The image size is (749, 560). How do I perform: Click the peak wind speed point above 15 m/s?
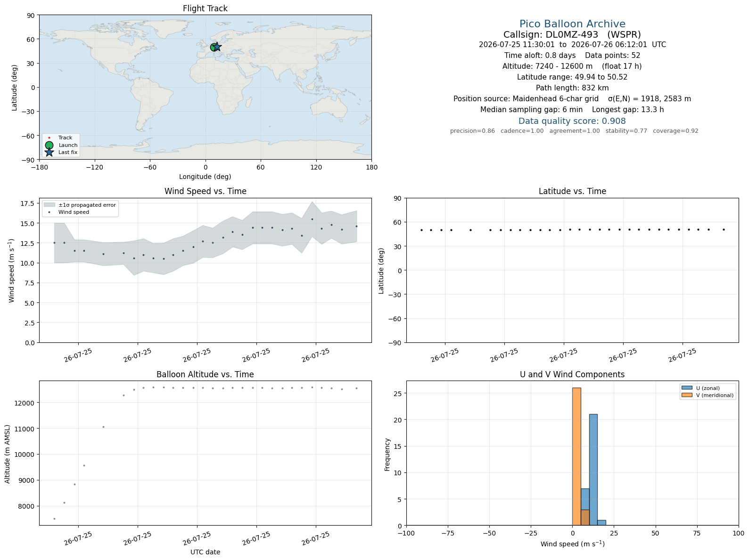point(312,219)
